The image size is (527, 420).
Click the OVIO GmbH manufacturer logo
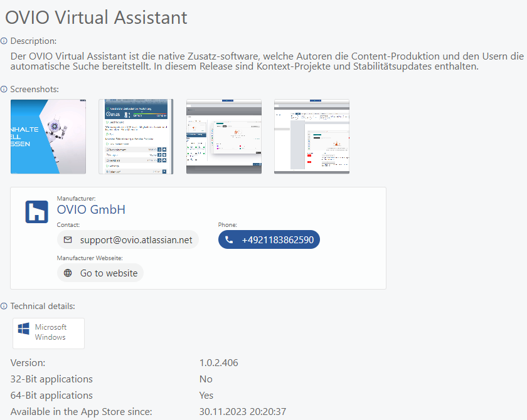click(36, 212)
